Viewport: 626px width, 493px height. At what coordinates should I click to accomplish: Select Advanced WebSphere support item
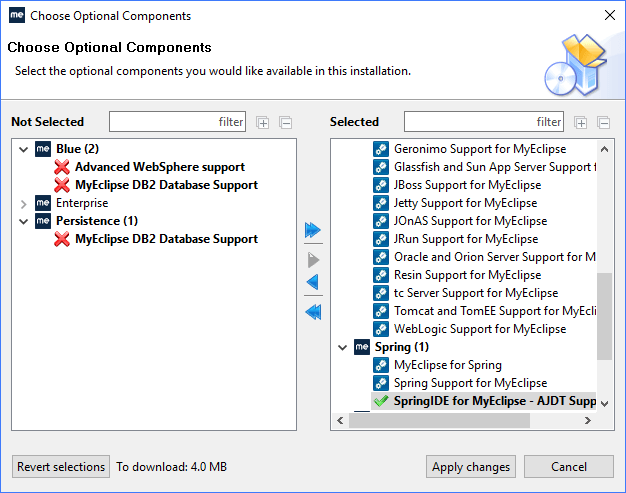tap(160, 167)
